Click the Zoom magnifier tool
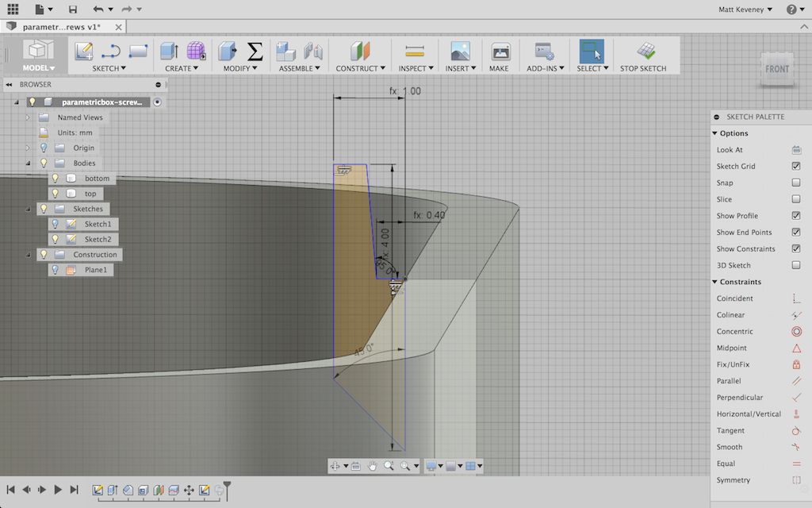Screen dimensions: 812x508 (x=389, y=466)
